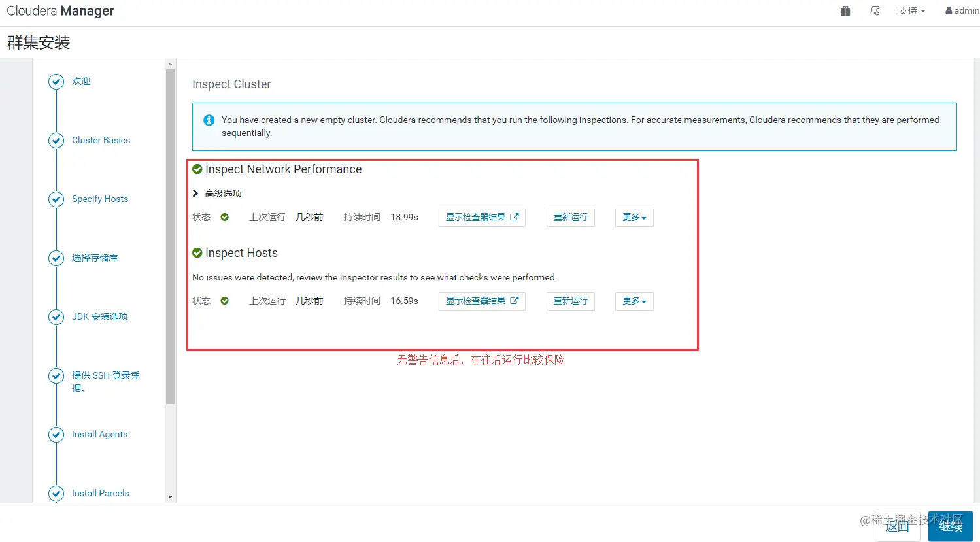The width and height of the screenshot is (980, 542).
Task: Open 更多 dropdown for network performance
Action: pos(634,218)
